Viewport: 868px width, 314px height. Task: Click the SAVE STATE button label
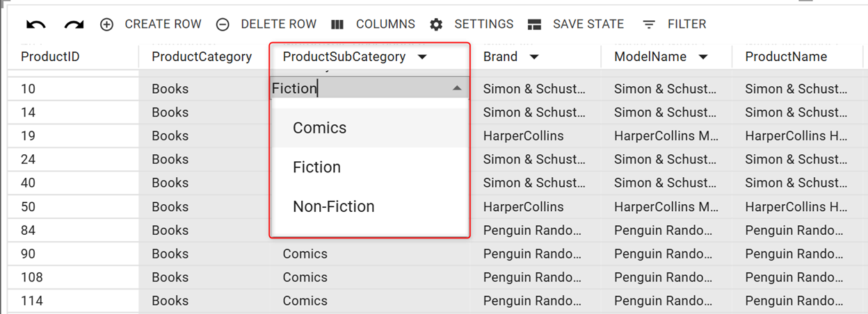pos(588,24)
